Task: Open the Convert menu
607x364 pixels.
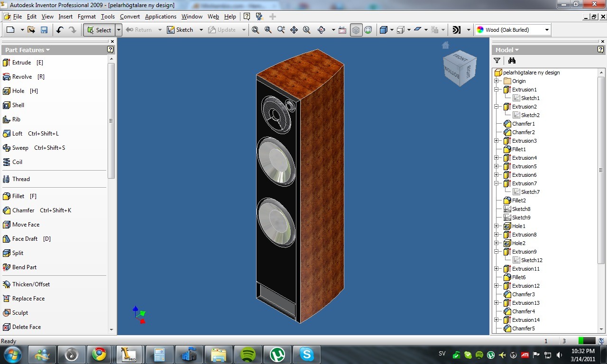Action: point(130,17)
